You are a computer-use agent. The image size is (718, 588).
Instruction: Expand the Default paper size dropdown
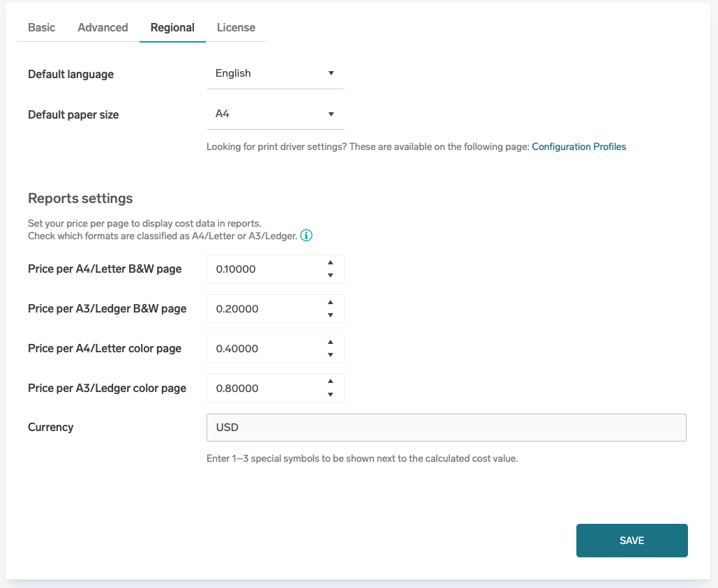pyautogui.click(x=275, y=114)
